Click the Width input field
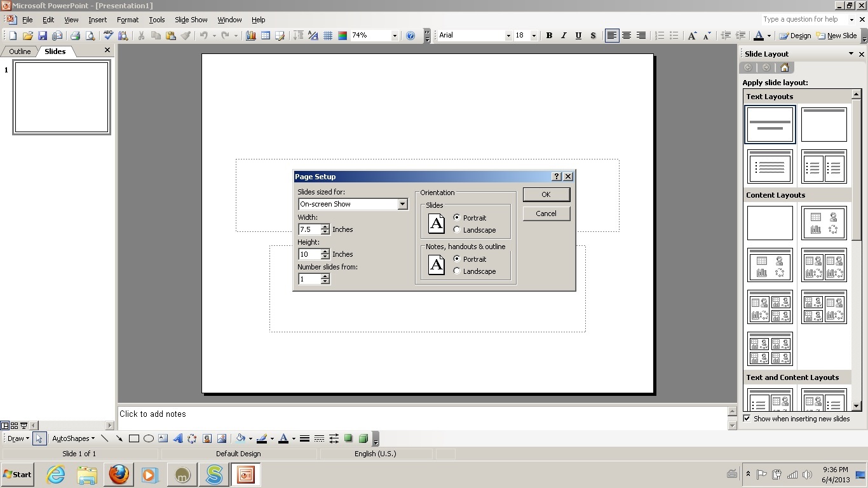Image resolution: width=868 pixels, height=488 pixels. [x=309, y=229]
